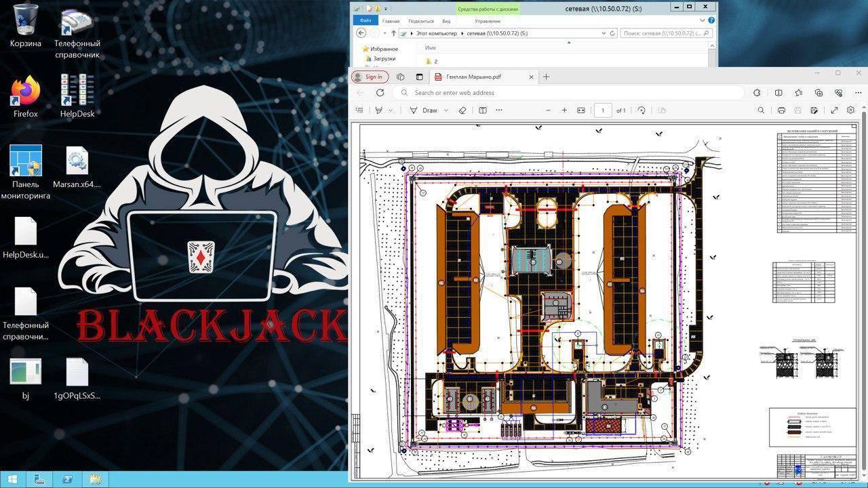Open the PDF table of contents panel
Viewport: 868px width, 488px height.
pos(359,110)
